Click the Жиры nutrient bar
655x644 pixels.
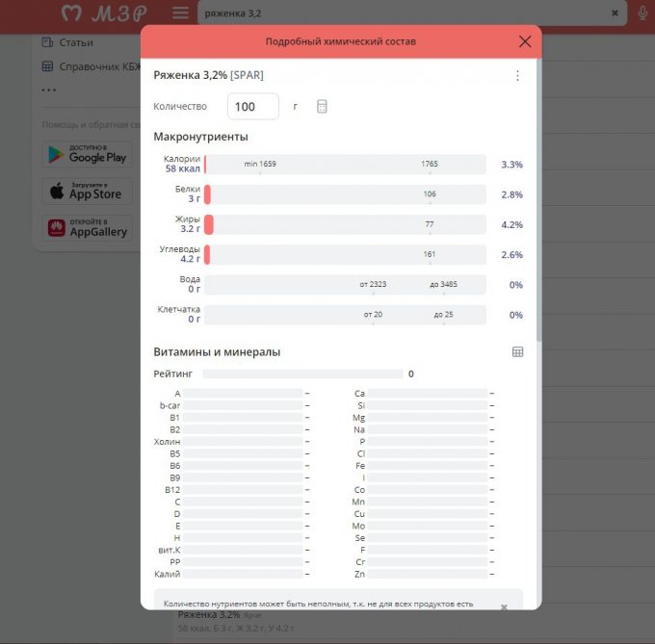tap(345, 224)
